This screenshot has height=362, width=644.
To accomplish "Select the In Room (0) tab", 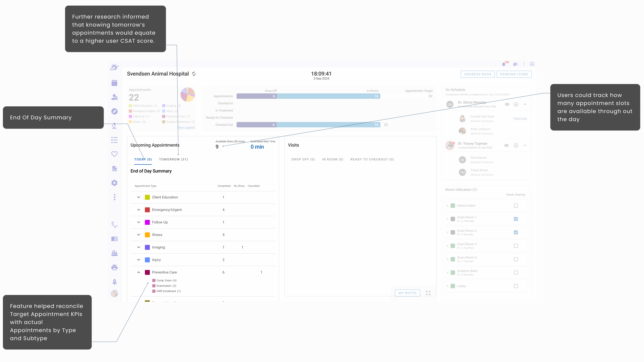I will coord(333,159).
